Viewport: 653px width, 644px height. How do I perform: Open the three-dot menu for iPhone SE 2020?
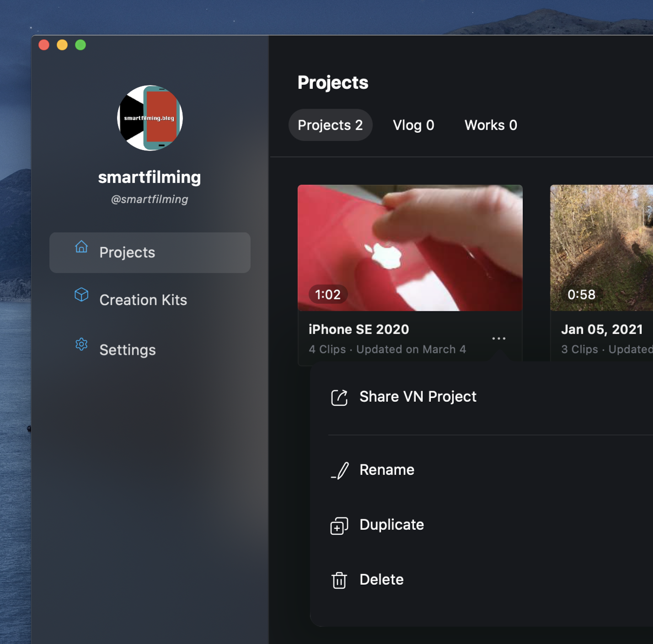point(498,338)
